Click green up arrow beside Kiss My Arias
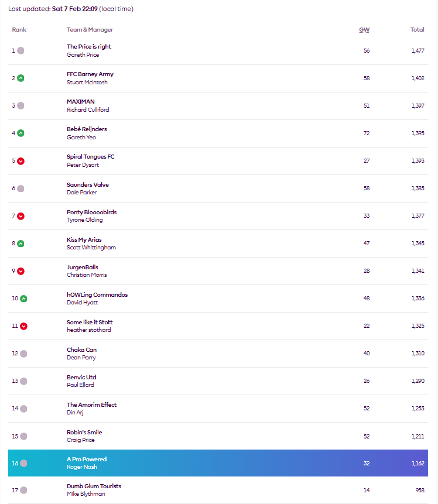 pos(20,244)
